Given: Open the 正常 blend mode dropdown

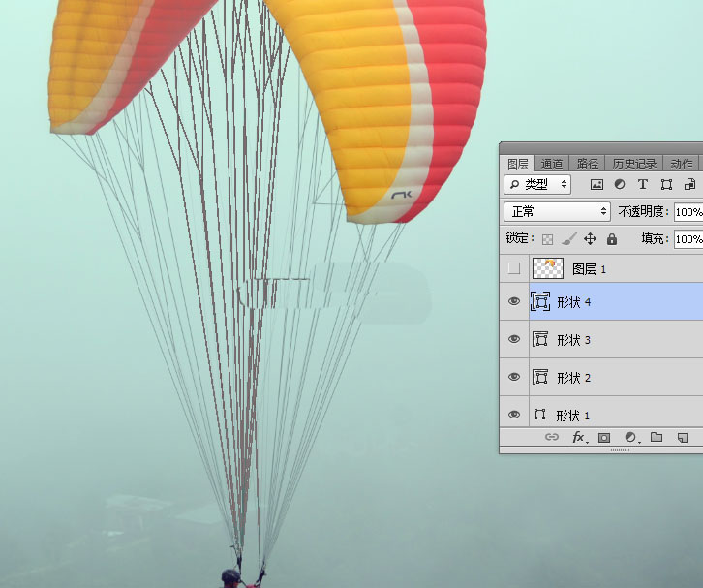Looking at the screenshot, I should pyautogui.click(x=557, y=211).
